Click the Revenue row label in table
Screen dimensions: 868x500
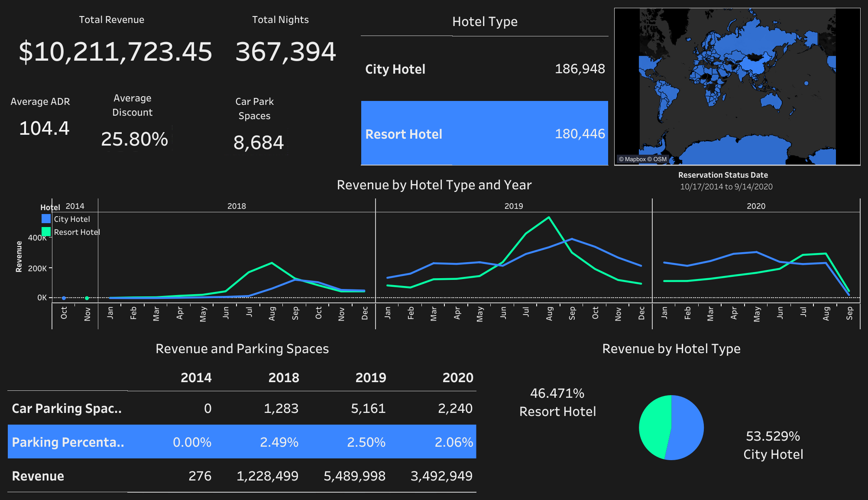(x=38, y=476)
